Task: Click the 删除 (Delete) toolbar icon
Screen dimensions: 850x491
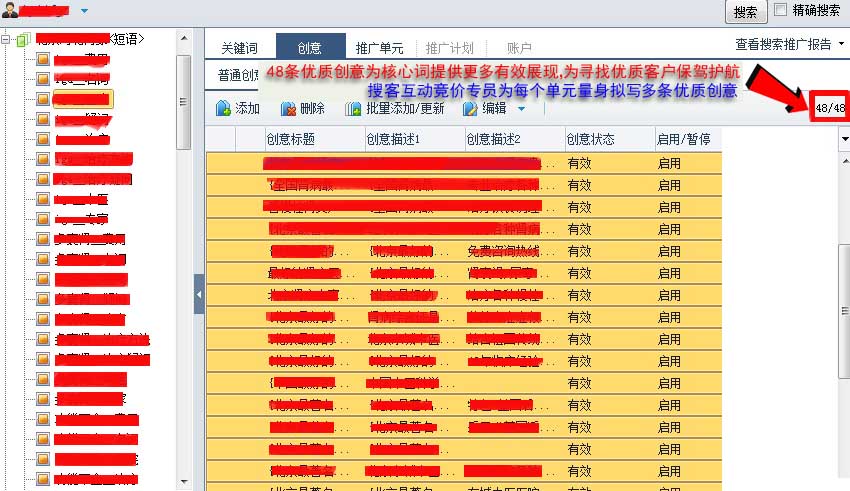Action: 288,109
